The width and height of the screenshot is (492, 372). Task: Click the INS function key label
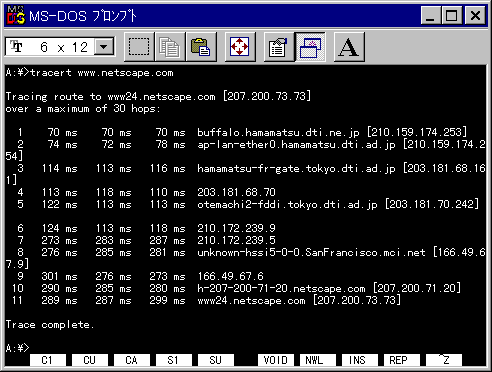(x=360, y=360)
